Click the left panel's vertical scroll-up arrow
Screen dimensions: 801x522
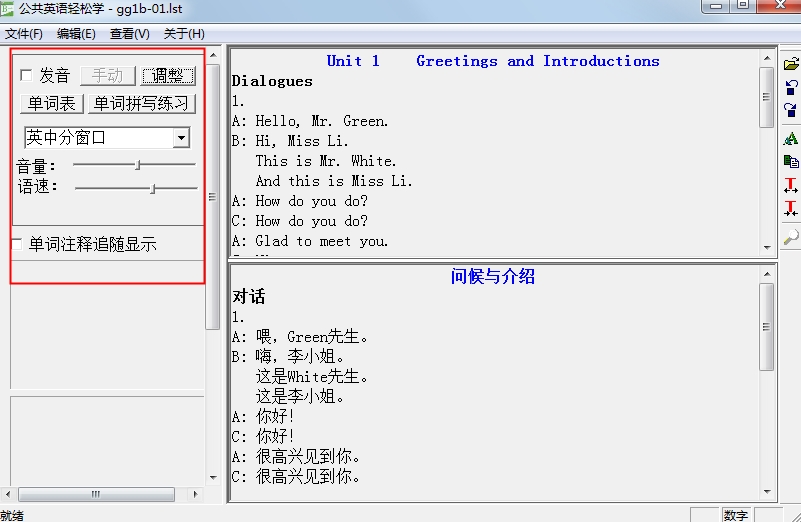coord(213,55)
